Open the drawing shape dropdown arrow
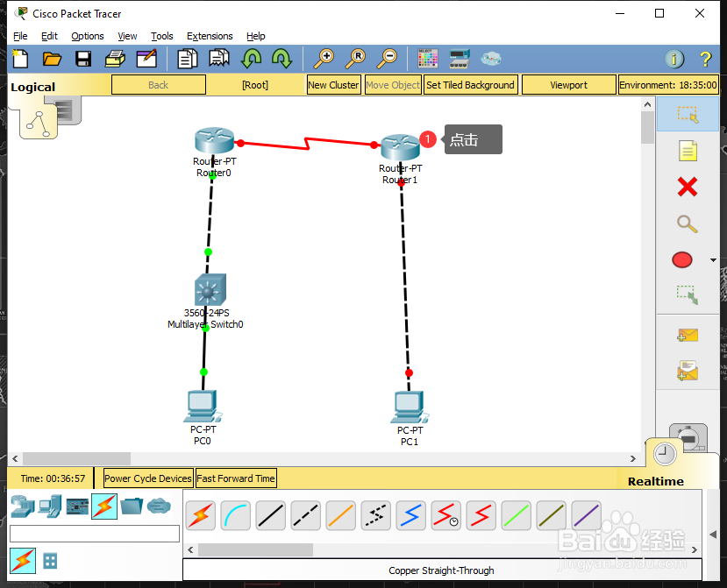The width and height of the screenshot is (727, 588). tap(713, 260)
